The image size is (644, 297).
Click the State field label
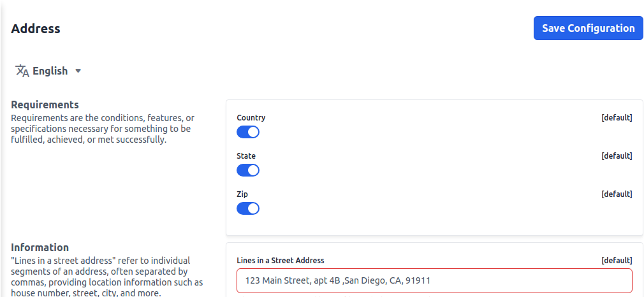(x=246, y=156)
